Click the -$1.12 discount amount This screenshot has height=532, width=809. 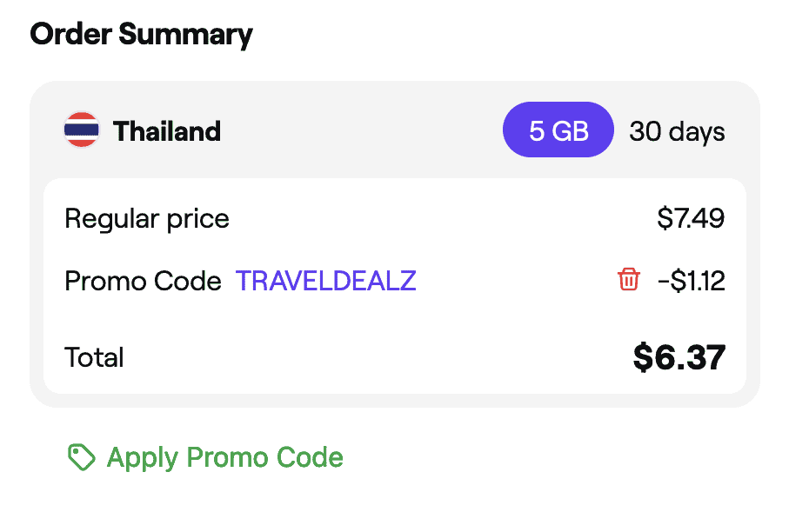(x=692, y=282)
